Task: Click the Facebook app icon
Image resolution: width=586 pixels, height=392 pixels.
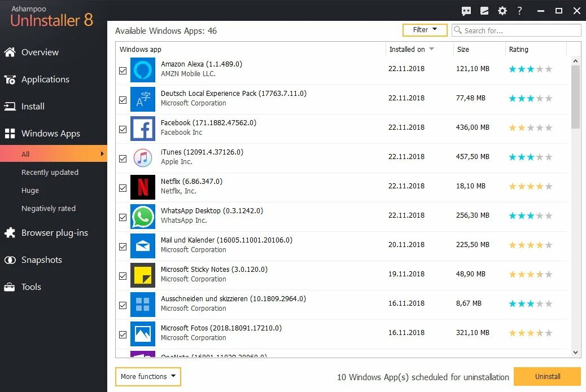Action: tap(143, 129)
